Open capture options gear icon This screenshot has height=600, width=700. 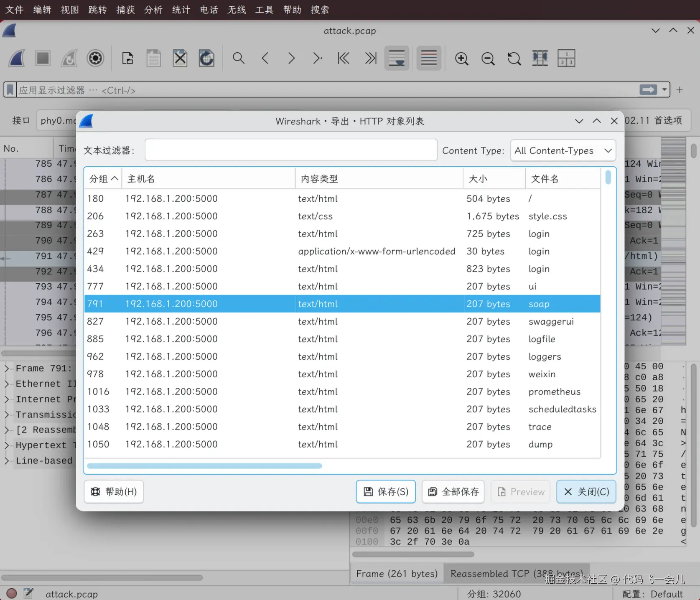click(x=95, y=58)
